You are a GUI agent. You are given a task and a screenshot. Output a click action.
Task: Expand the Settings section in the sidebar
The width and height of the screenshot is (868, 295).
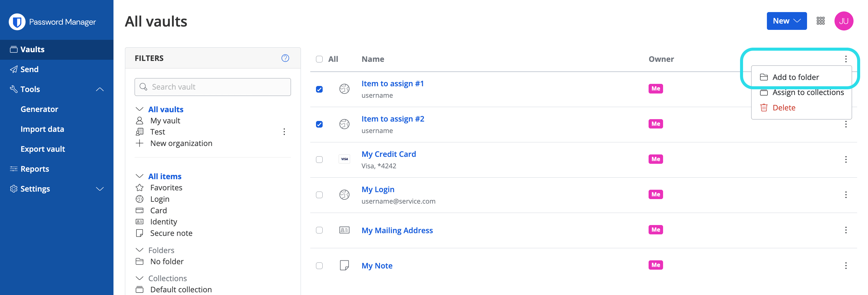point(100,189)
